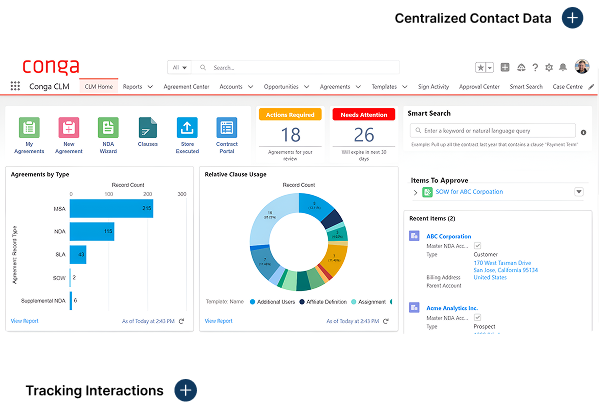Click the global actions plus icon
The height and width of the screenshot is (409, 599).
point(505,67)
